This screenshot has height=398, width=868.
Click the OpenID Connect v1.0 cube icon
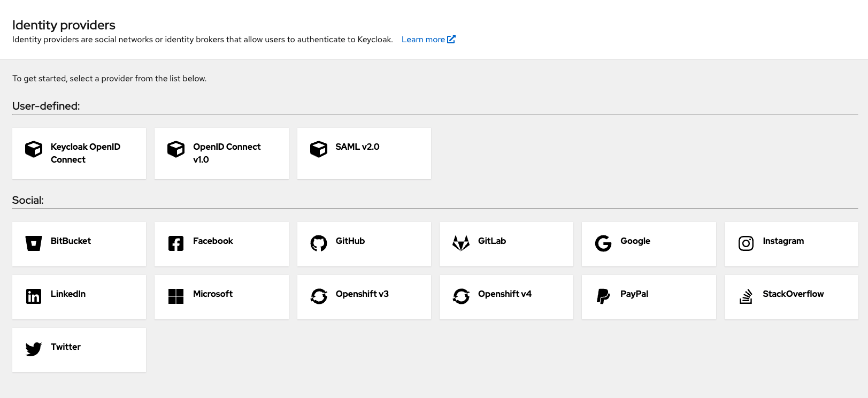pos(176,149)
